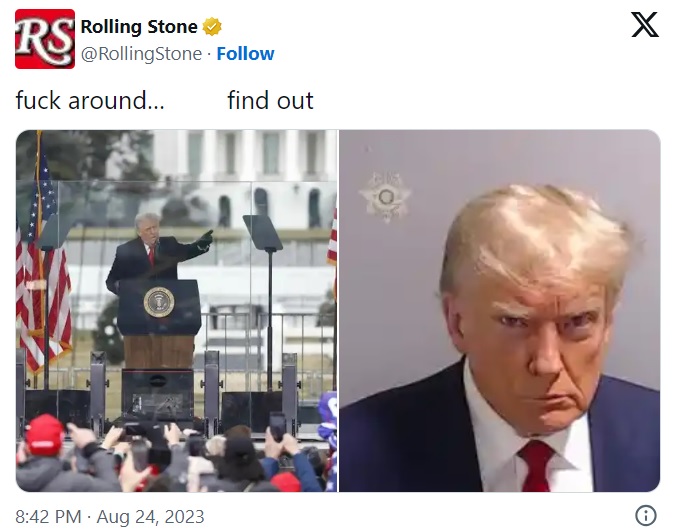Follow the Rolling Stone account
Screen dimensions: 673x532
pyautogui.click(x=245, y=54)
